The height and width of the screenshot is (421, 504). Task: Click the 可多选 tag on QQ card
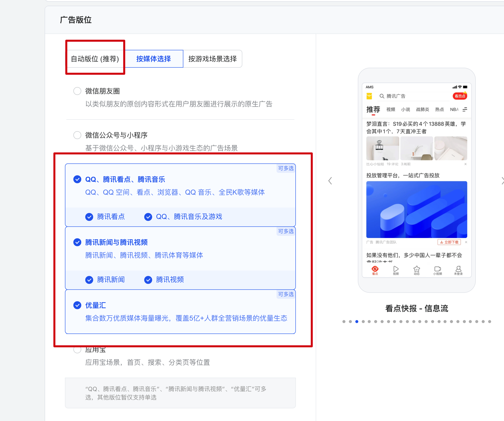click(286, 168)
